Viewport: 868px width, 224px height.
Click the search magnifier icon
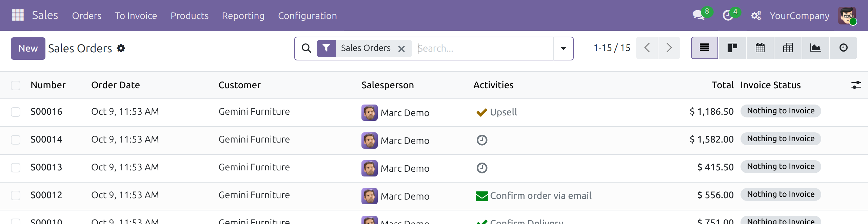pyautogui.click(x=306, y=48)
